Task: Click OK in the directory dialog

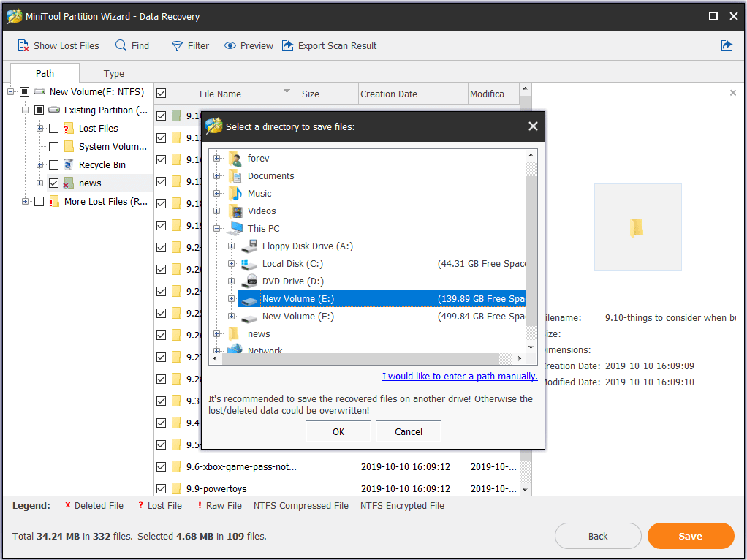Action: (338, 431)
